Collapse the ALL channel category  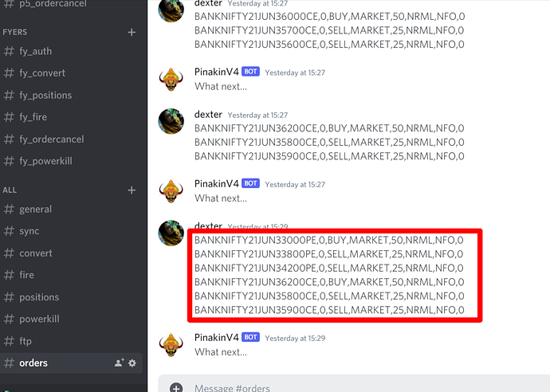point(10,190)
